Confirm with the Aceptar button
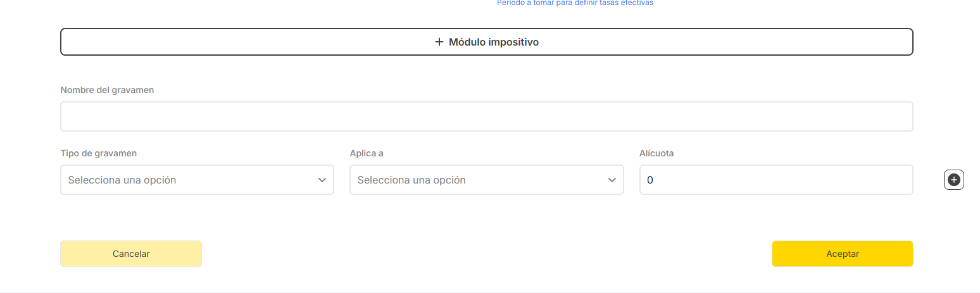Image resolution: width=980 pixels, height=293 pixels. tap(842, 254)
